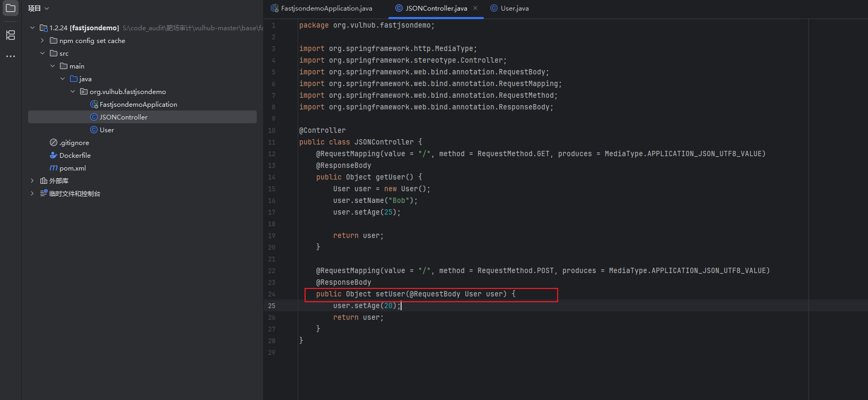Click @Controller annotation text
Image resolution: width=868 pixels, height=400 pixels.
[x=323, y=131]
